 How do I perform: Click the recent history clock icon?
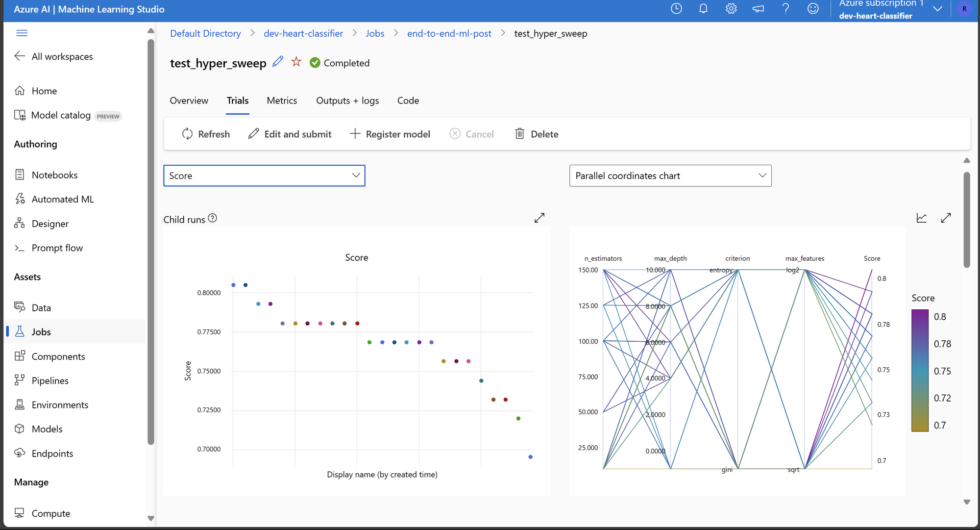(x=676, y=9)
